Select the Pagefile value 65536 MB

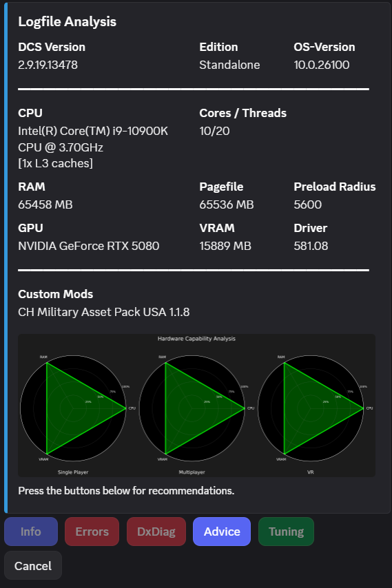[x=227, y=204]
